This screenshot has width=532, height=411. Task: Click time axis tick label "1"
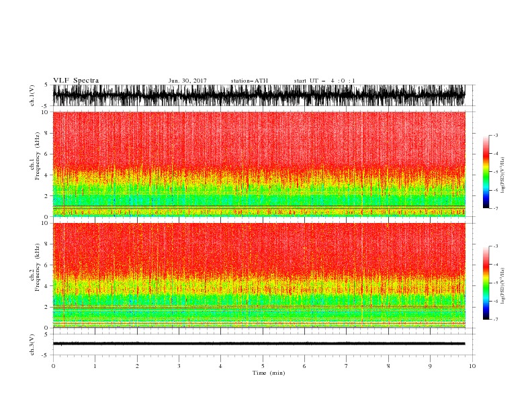(95, 366)
